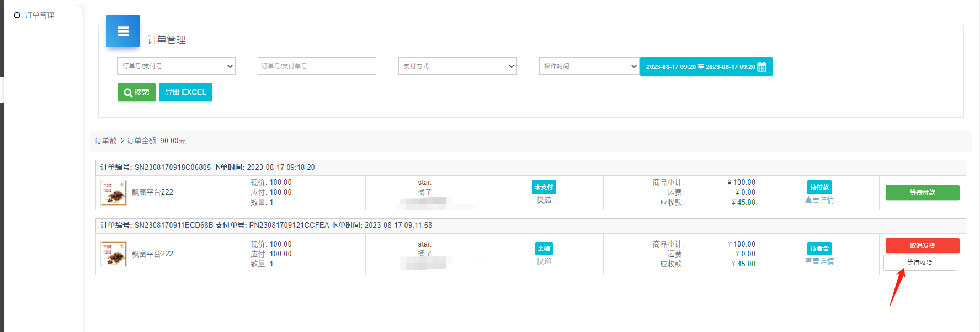Click order time 2023-08-17 09:11:58
Viewport: 980px width, 332px height.
[x=398, y=225]
